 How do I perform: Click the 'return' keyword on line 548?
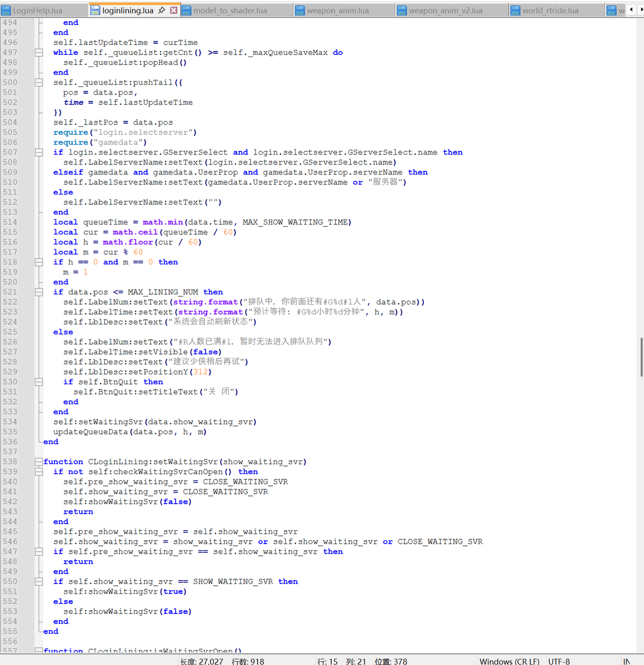pos(78,561)
